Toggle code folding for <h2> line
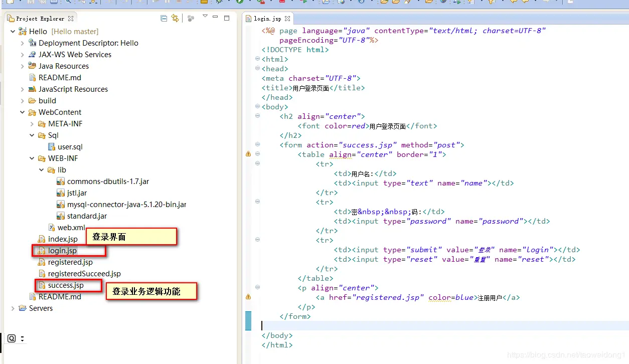 (x=257, y=116)
